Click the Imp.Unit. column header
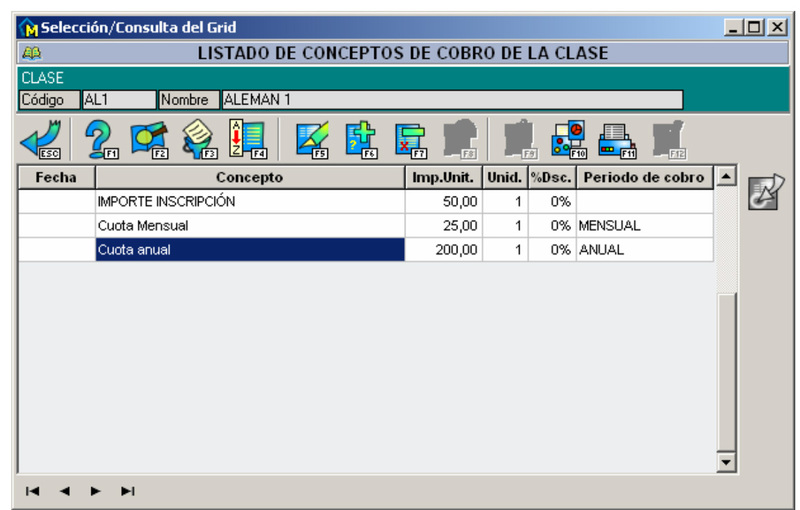 (443, 177)
